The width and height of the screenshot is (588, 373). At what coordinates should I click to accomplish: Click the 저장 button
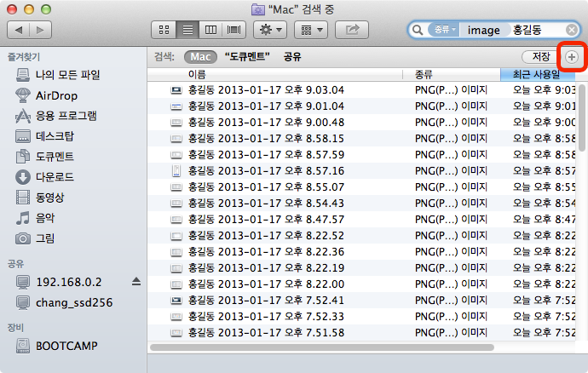pos(540,57)
